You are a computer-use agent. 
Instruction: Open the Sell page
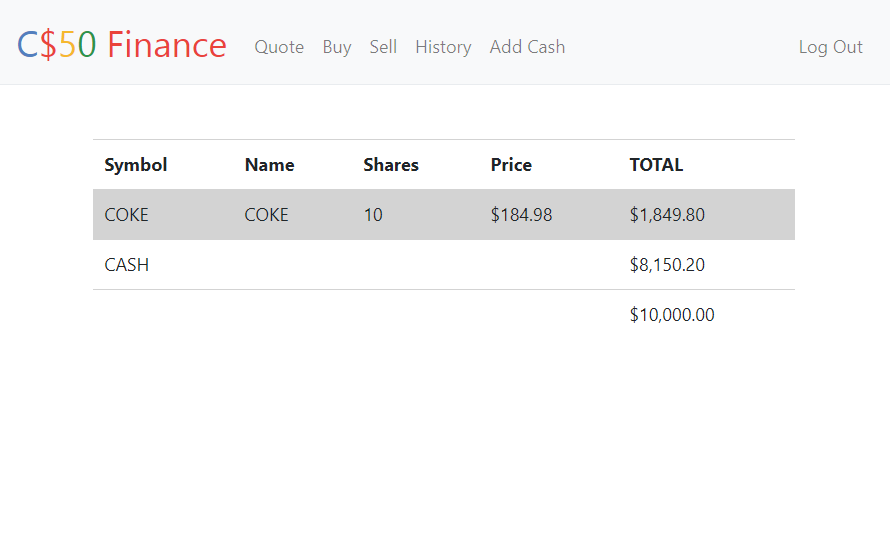click(383, 47)
